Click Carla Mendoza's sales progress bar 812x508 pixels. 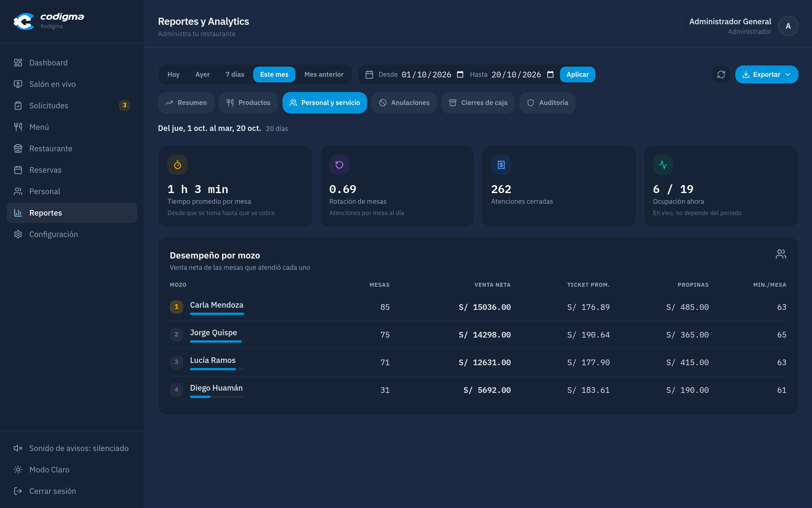point(217,314)
